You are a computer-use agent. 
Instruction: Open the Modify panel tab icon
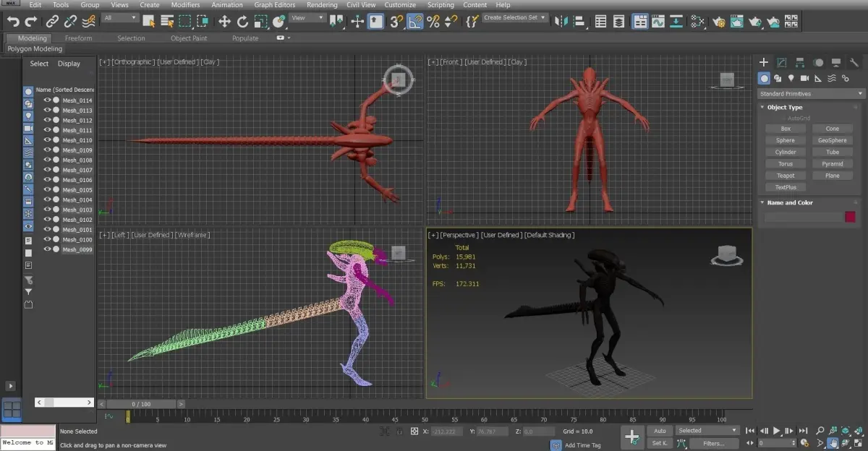(x=782, y=63)
